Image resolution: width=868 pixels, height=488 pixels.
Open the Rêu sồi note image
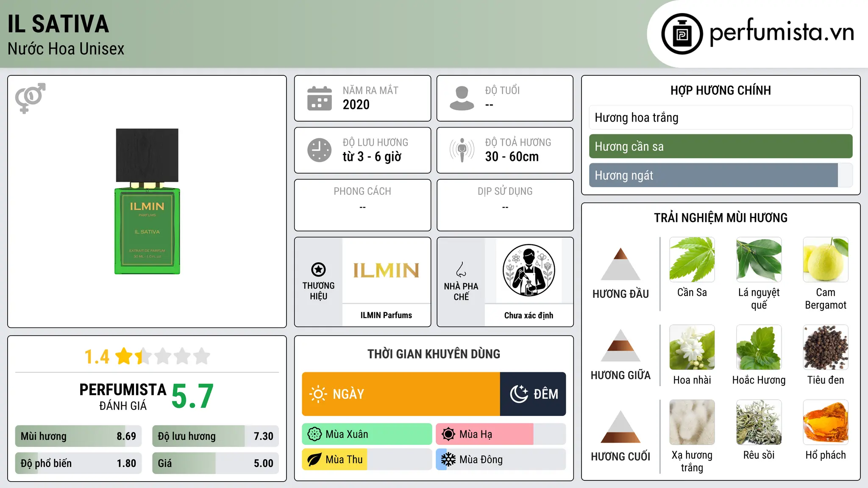click(x=759, y=422)
